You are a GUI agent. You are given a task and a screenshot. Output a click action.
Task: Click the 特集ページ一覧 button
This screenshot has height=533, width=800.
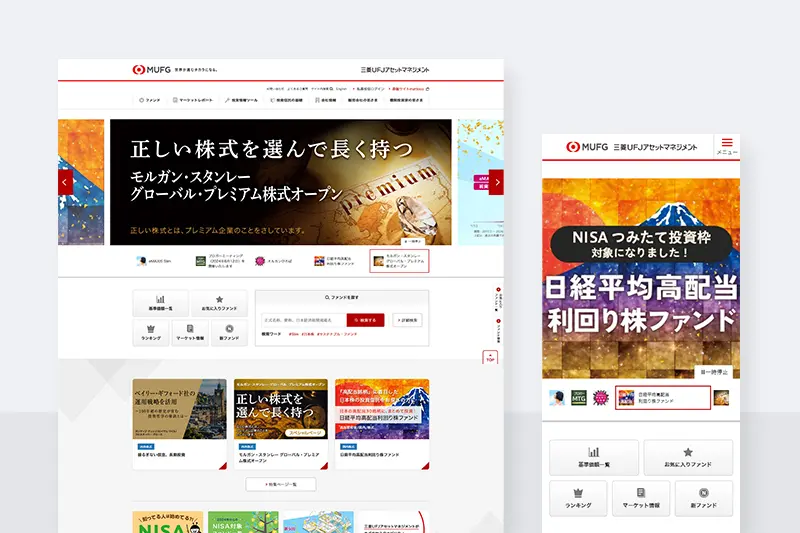(x=281, y=484)
